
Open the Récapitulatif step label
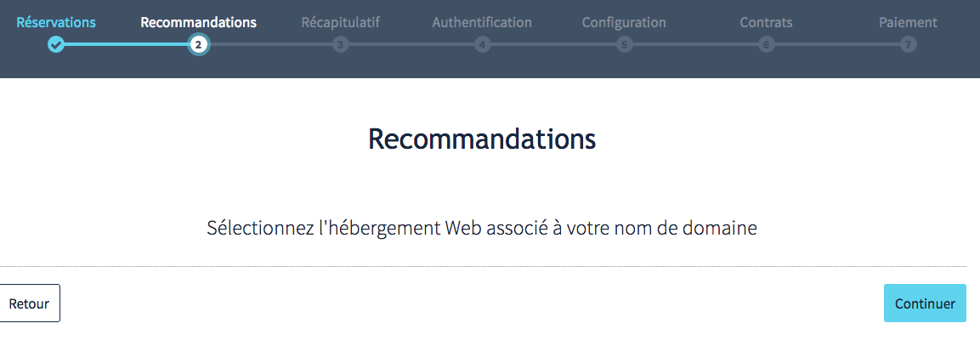(341, 23)
